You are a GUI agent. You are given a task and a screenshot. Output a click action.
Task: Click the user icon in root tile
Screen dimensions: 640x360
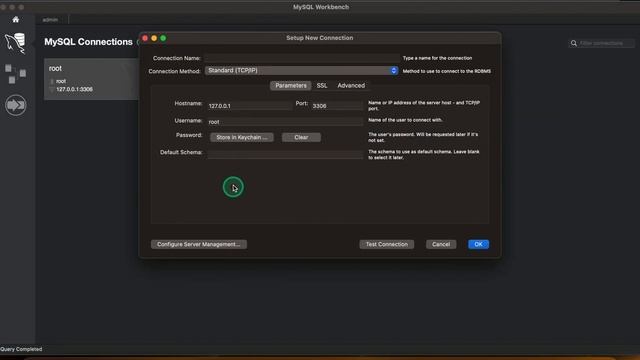pos(52,81)
